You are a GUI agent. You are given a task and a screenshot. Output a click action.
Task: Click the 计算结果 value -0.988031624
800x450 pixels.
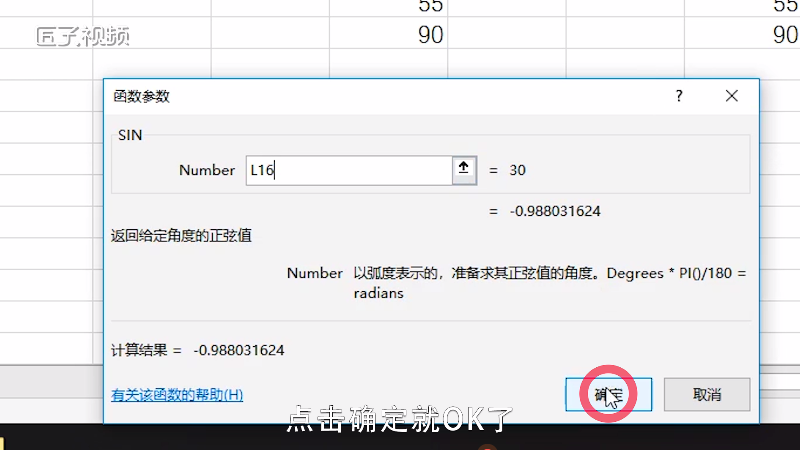239,350
